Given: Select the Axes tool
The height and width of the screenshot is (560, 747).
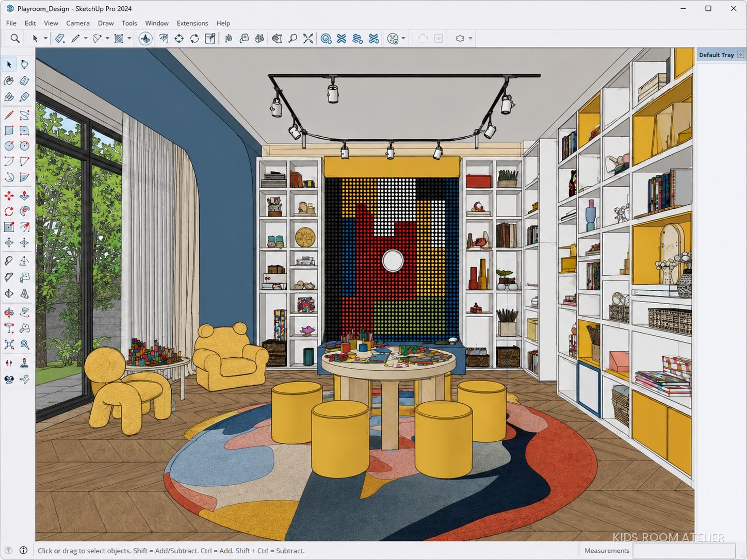Looking at the screenshot, I should point(9,293).
